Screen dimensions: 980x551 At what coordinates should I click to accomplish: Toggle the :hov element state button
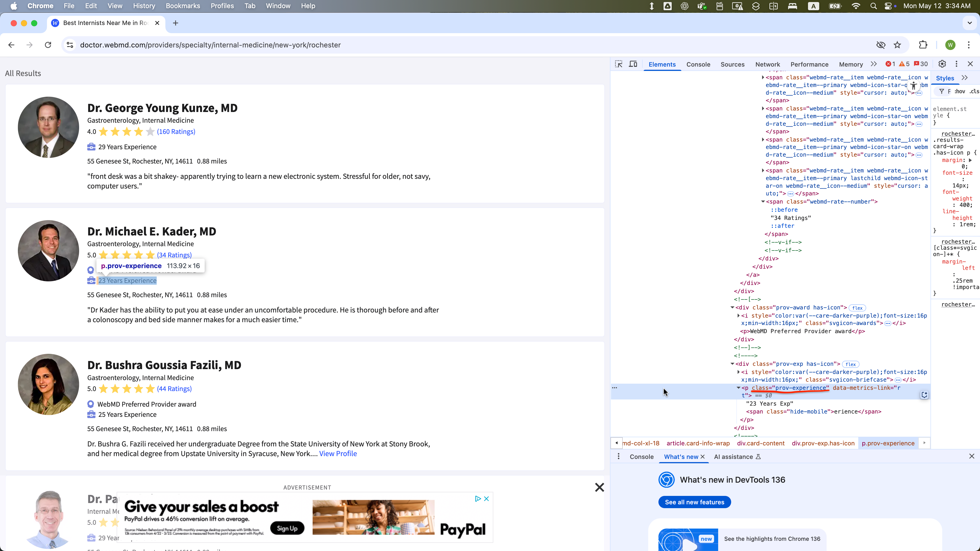[x=960, y=91]
